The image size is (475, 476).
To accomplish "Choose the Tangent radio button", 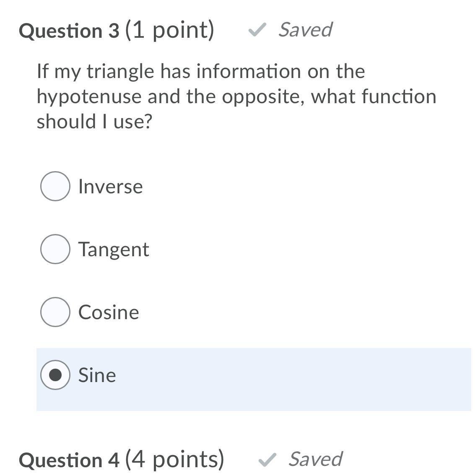I will click(55, 249).
